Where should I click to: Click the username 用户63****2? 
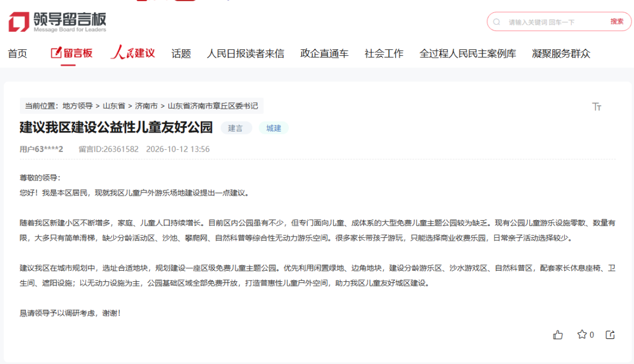41,149
